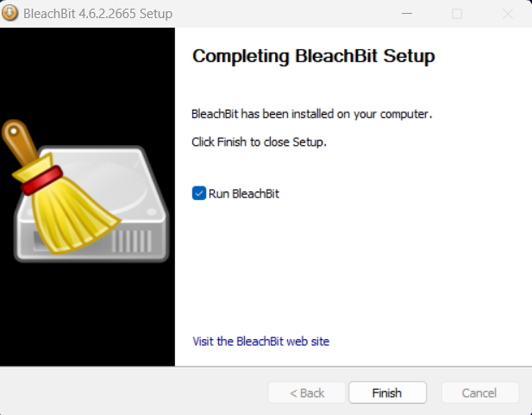532x415 pixels.
Task: Click the black banner area below the drive
Action: click(x=87, y=314)
